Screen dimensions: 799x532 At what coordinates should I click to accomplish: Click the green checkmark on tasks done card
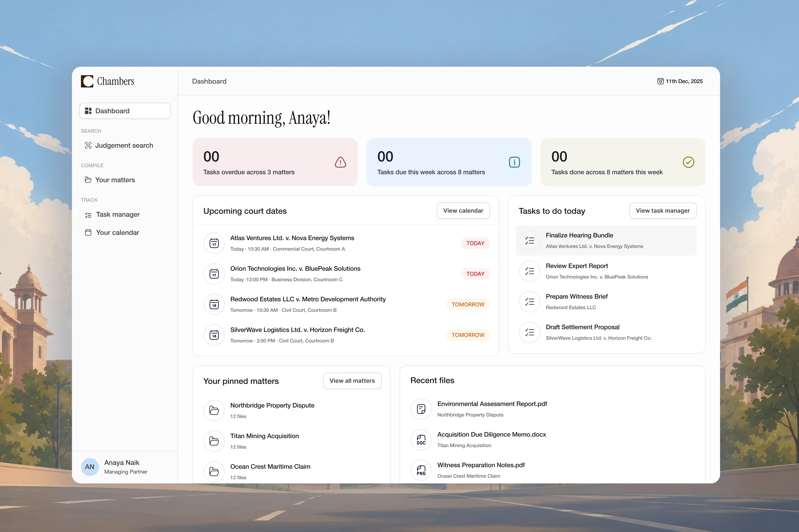pyautogui.click(x=688, y=162)
